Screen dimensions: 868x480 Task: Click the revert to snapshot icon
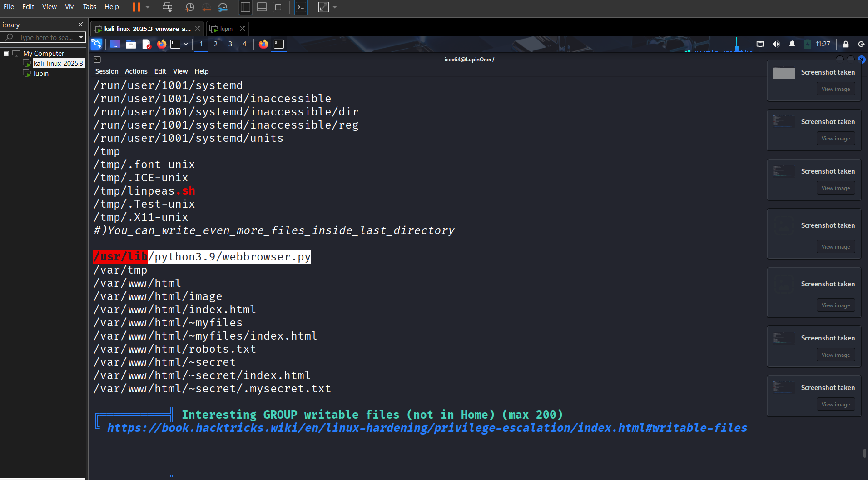(206, 7)
